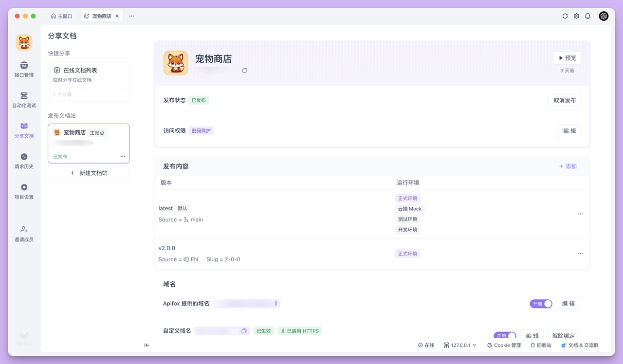Screen dimensions: 623x364
Task: Click the 已发布 status tag
Action: 199,100
